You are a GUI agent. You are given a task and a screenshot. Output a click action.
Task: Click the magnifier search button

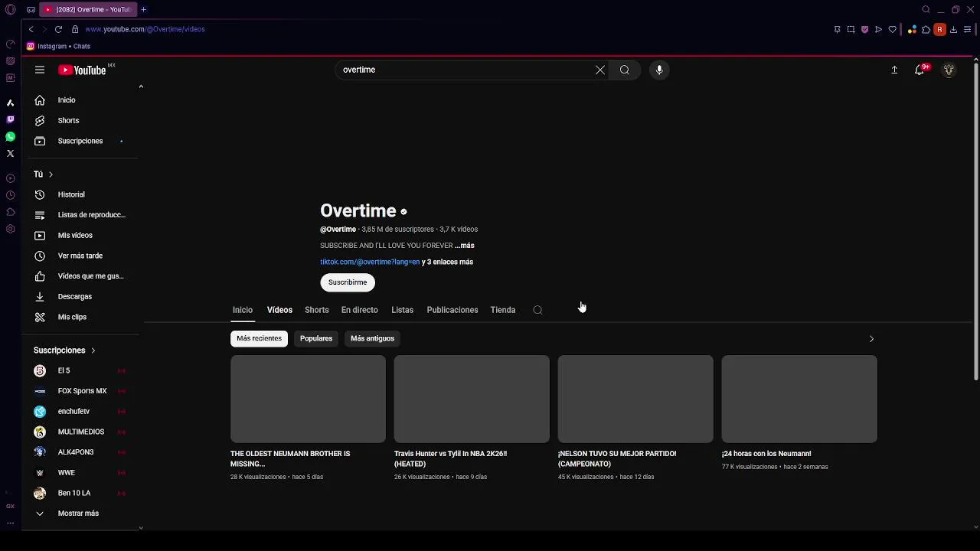625,70
